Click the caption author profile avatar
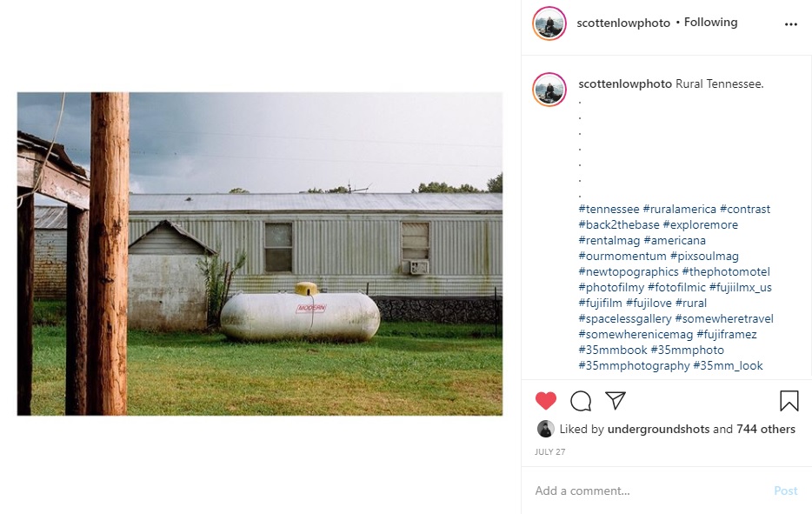This screenshot has width=812, height=514. 549,89
